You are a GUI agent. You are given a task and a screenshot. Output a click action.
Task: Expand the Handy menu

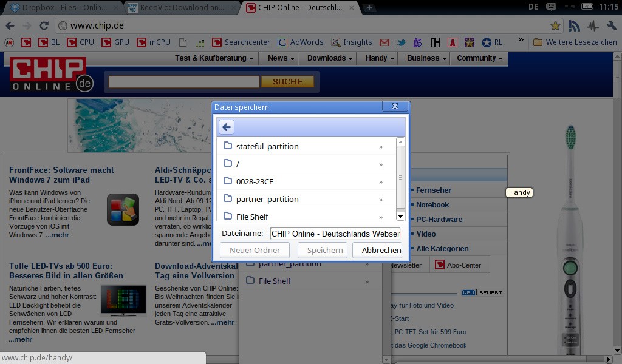pos(380,58)
